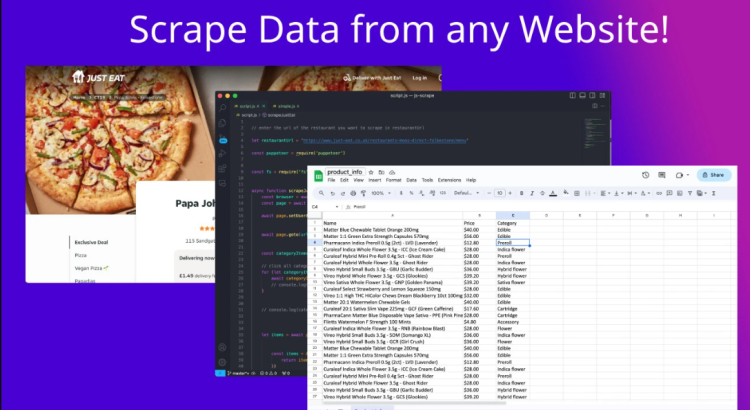Toggle the bottom panel layout icon in VS Code
Viewport: 750px width, 410px height.
(583, 95)
